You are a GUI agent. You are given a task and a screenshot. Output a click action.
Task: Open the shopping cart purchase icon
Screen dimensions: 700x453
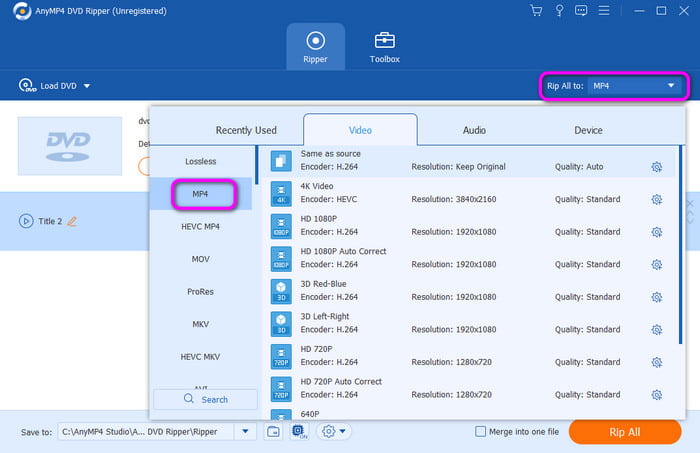pyautogui.click(x=536, y=10)
